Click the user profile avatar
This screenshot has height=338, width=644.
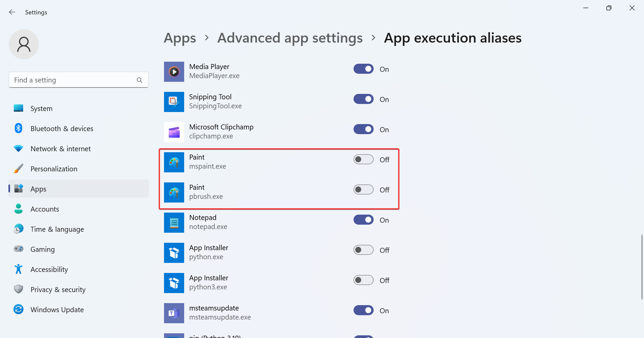click(x=24, y=44)
